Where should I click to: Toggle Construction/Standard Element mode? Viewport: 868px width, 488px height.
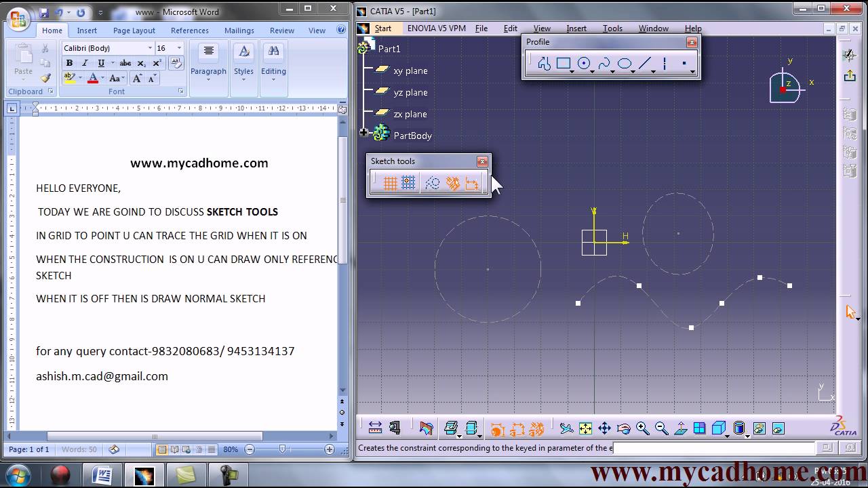tap(432, 183)
